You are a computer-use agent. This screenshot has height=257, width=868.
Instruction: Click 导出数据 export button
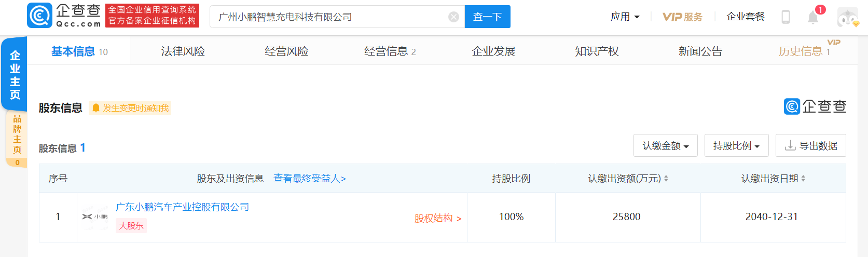[811, 146]
